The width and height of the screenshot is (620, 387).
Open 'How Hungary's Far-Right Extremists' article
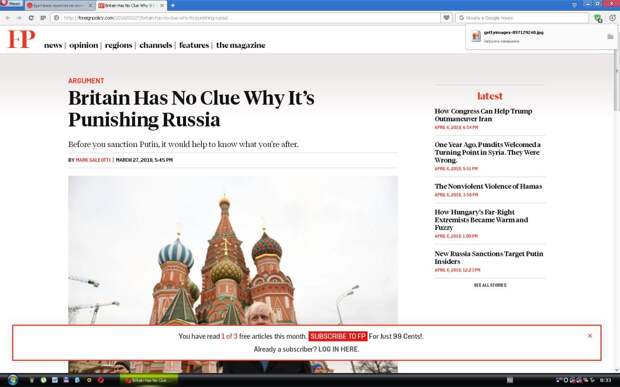point(481,220)
